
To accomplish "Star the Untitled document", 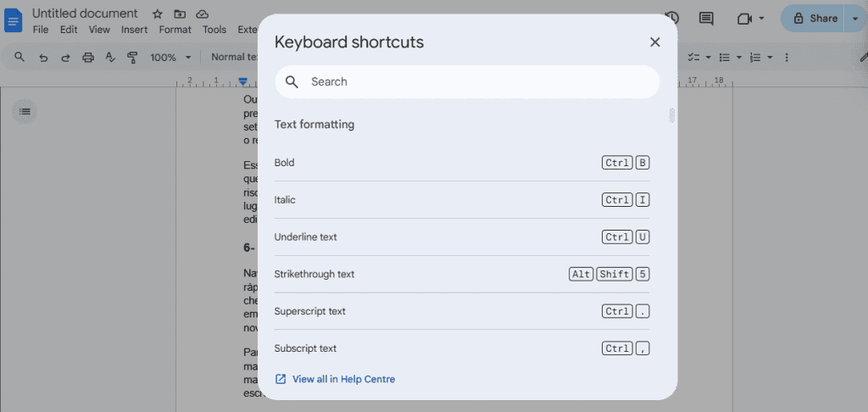I will [157, 14].
